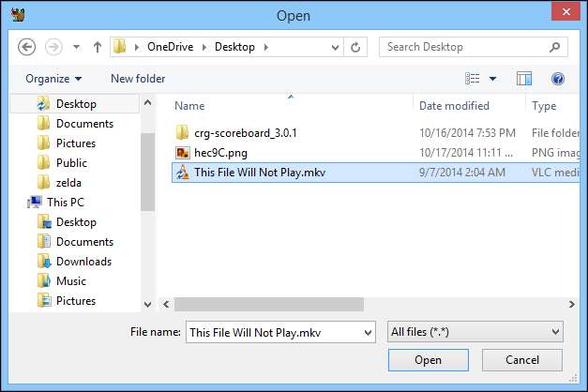
Task: Select OneDrive in the address path
Action: click(x=171, y=47)
